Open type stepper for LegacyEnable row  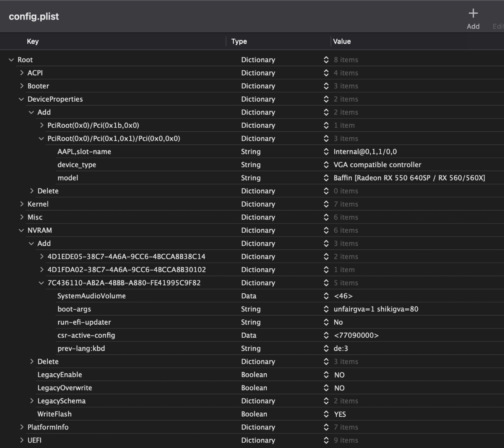tap(326, 375)
